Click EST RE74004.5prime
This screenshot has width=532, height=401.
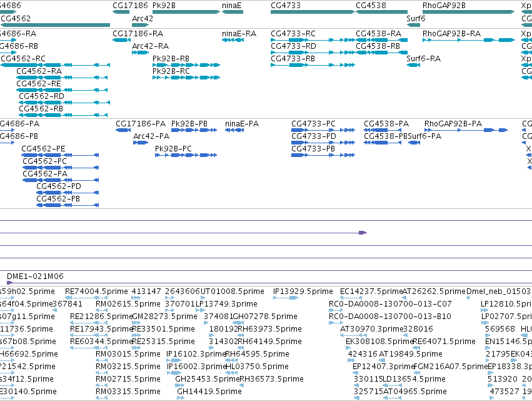click(97, 292)
